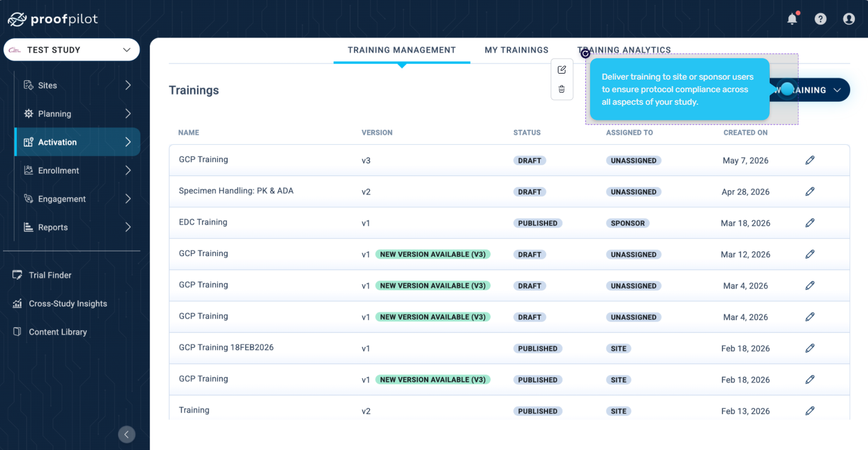Click DRAFT badge for GCP Training v3

(x=530, y=160)
